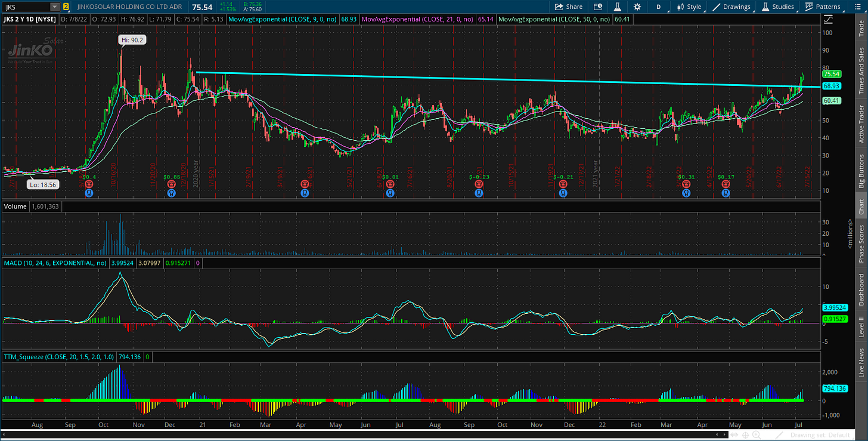The width and height of the screenshot is (868, 441).
Task: Click the chart scale icon above price axis
Action: [828, 19]
